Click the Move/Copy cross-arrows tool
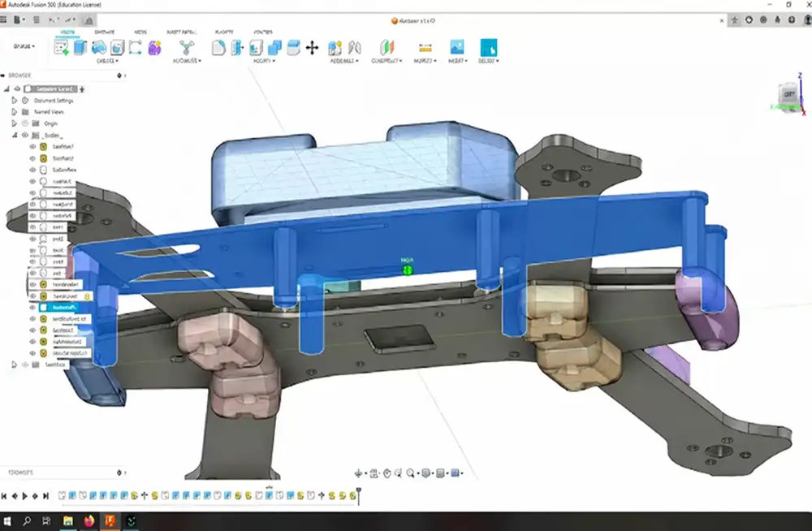 tap(313, 48)
